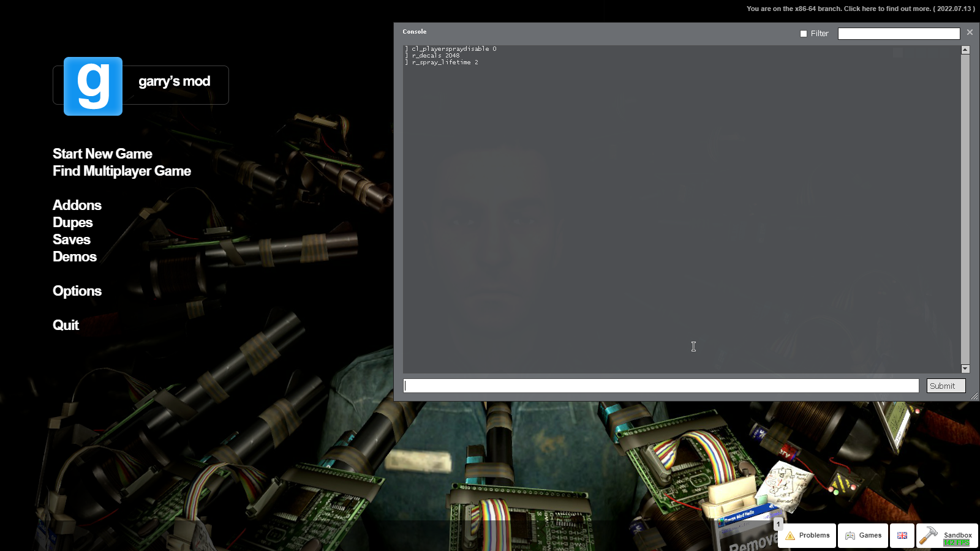Click the console filter text field
Image resolution: width=980 pixels, height=551 pixels.
899,34
